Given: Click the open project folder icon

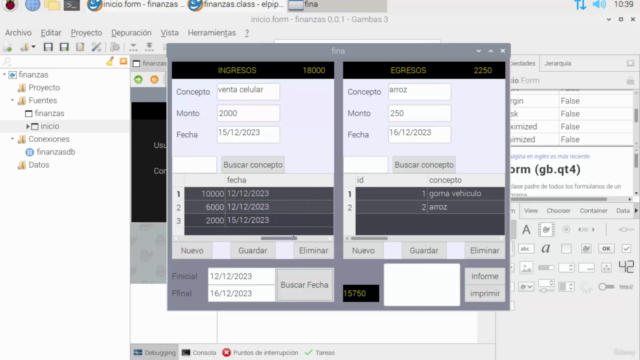Looking at the screenshot, I should (x=24, y=47).
